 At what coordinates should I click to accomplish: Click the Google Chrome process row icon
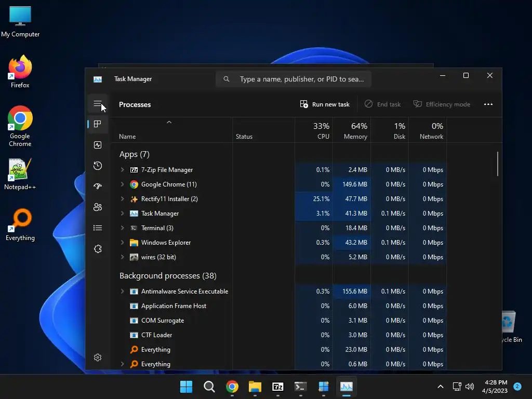tap(134, 184)
